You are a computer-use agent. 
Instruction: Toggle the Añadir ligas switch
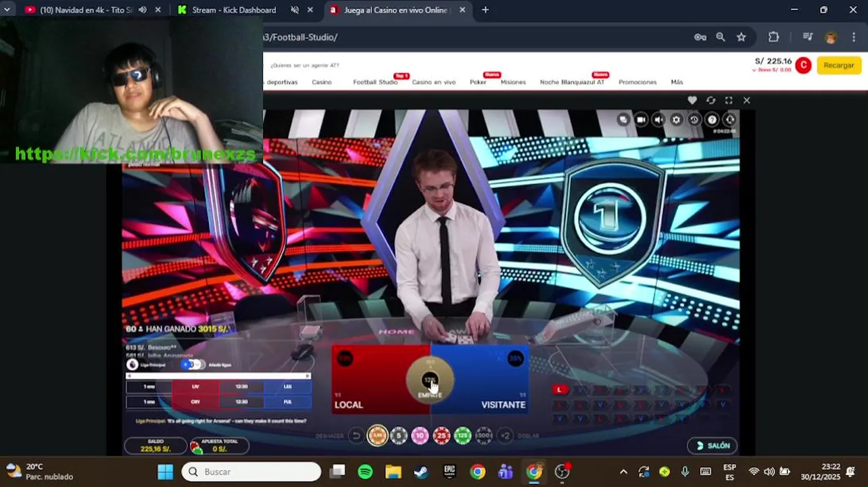192,365
